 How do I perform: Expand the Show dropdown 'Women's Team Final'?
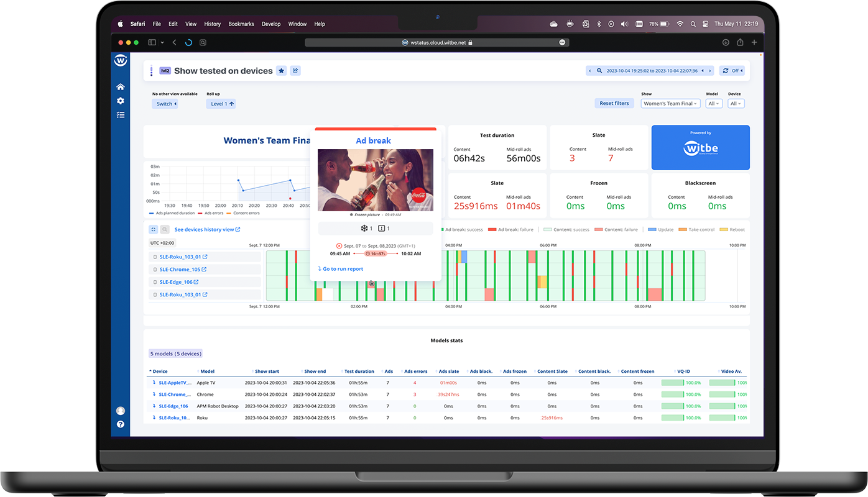671,104
